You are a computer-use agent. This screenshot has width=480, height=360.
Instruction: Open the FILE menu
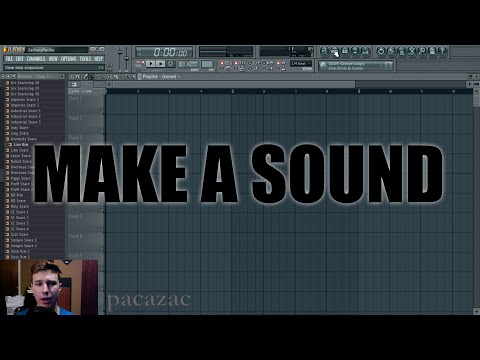click(x=9, y=59)
